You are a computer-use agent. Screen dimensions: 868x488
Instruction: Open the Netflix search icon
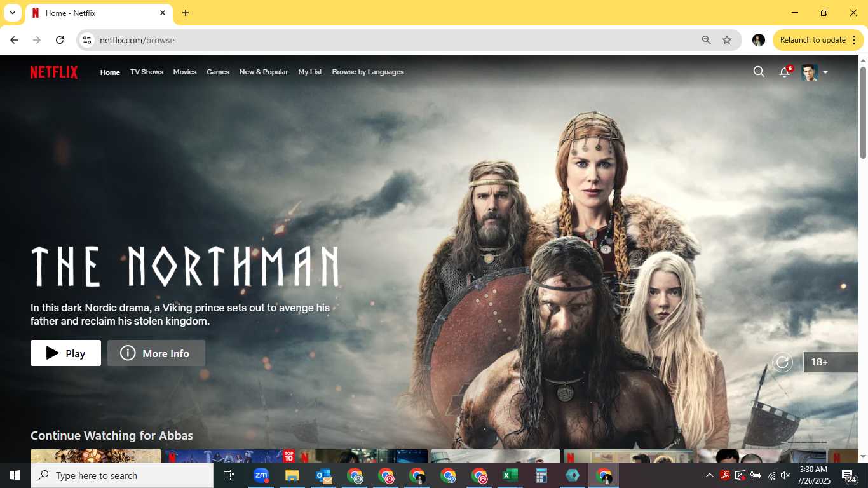point(759,72)
